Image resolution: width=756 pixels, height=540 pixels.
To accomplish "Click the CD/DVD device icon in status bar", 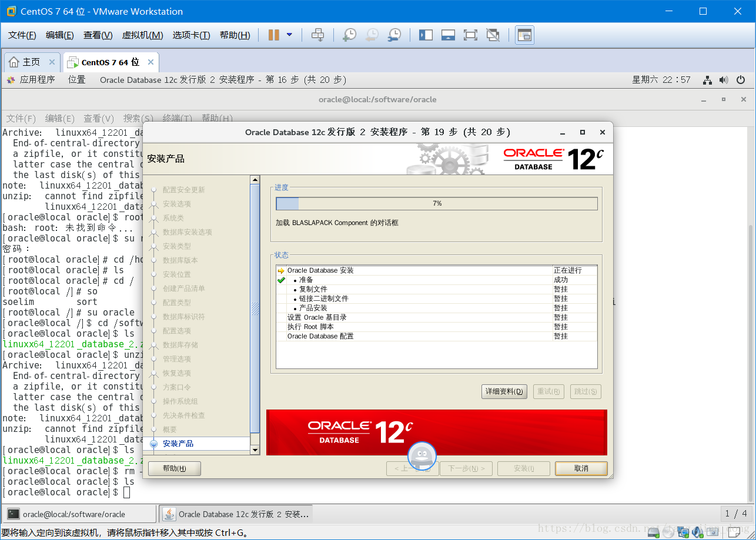I will [668, 532].
